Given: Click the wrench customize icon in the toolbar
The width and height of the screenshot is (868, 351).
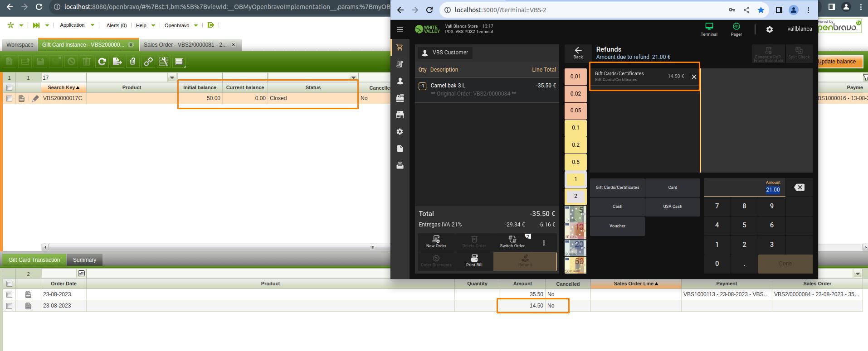Looking at the screenshot, I should point(164,62).
